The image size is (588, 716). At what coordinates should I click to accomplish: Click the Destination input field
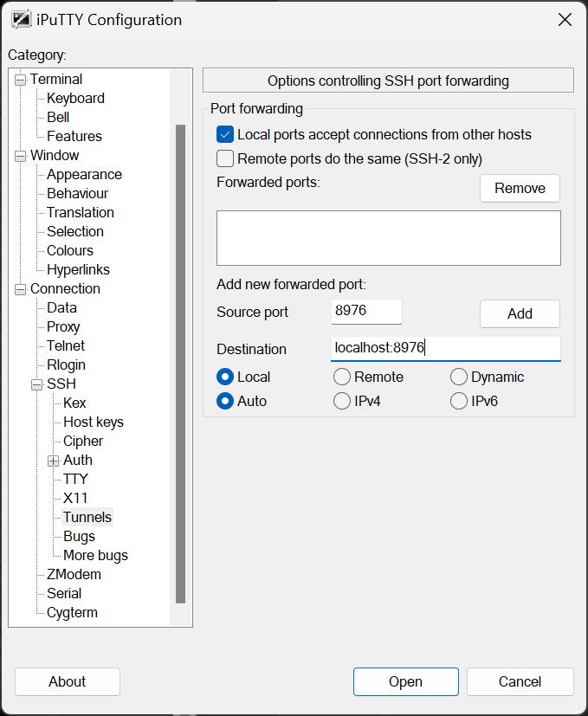[445, 348]
